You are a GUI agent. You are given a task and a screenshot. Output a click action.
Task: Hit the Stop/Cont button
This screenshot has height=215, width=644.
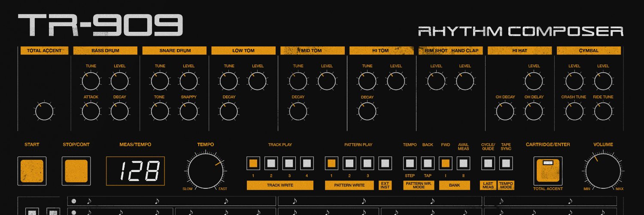76,171
